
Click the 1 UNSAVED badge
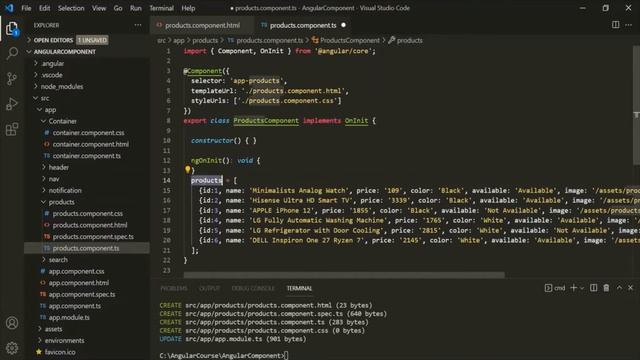[92, 40]
